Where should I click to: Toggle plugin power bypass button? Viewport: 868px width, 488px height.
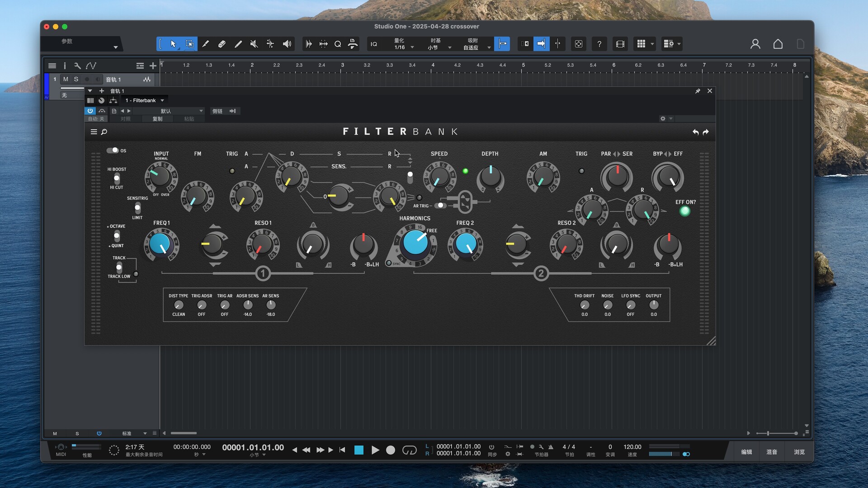click(90, 111)
